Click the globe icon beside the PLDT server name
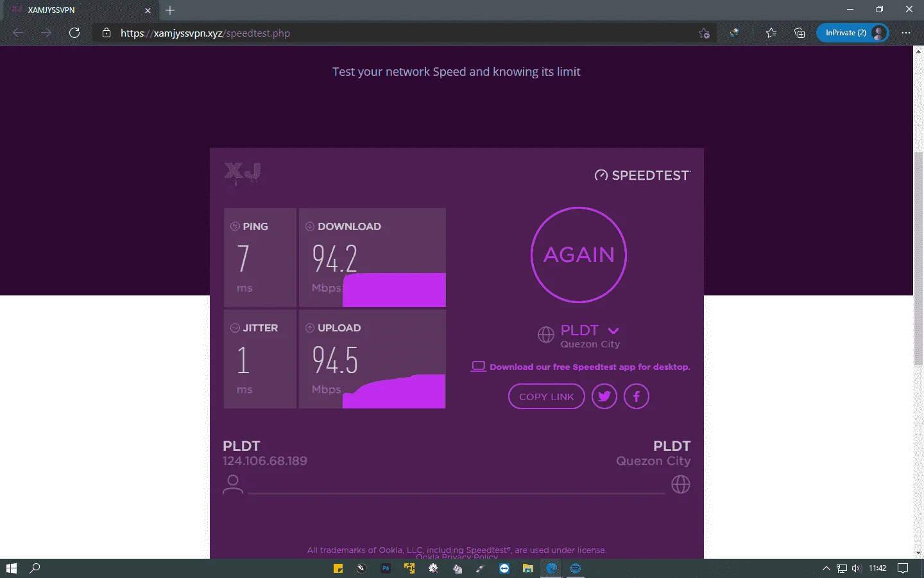This screenshot has height=578, width=924. click(546, 335)
